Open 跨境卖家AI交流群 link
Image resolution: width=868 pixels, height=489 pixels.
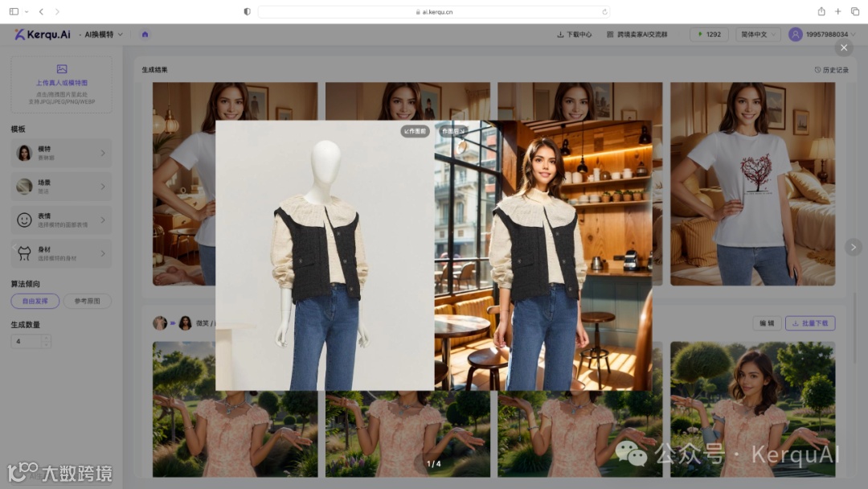tap(637, 35)
